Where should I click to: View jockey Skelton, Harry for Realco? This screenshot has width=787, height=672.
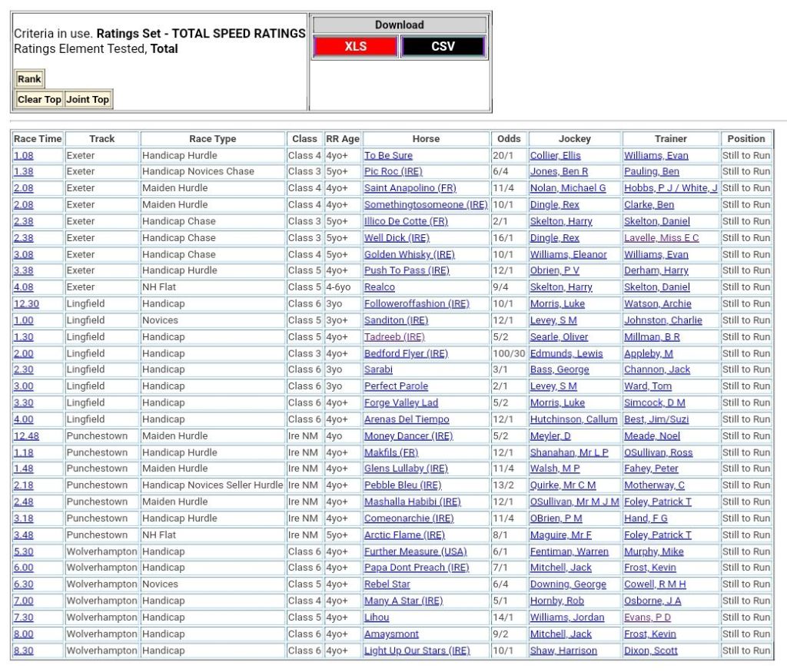(561, 287)
